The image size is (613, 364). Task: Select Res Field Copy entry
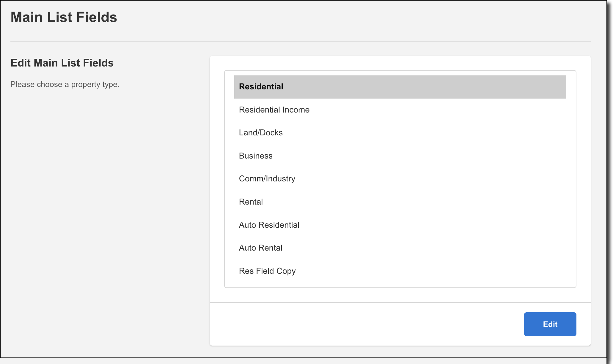pos(400,271)
